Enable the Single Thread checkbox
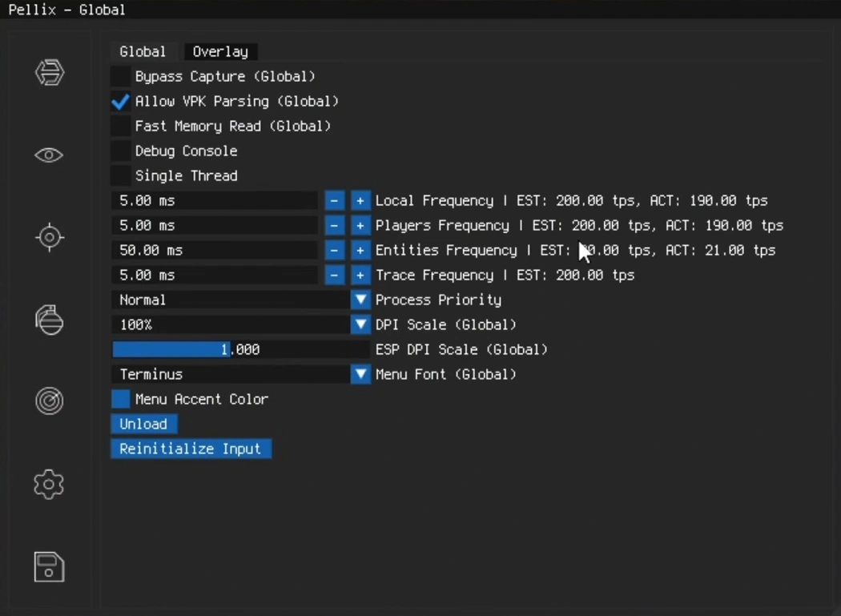The width and height of the screenshot is (841, 616). coord(121,175)
